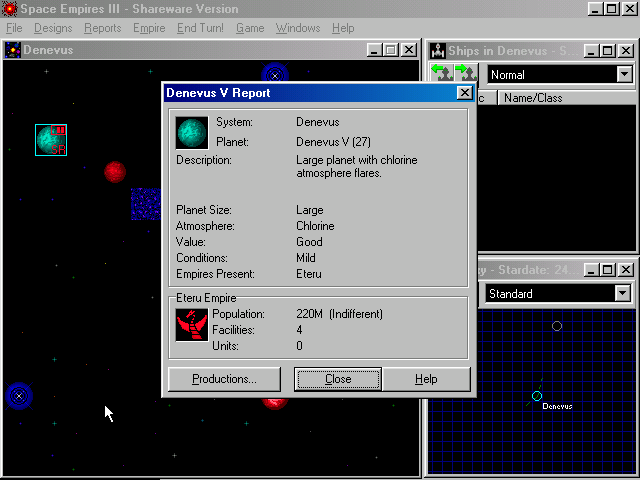This screenshot has height=480, width=640.
Task: Click the Denevus system marker on galaxy map
Action: [537, 396]
